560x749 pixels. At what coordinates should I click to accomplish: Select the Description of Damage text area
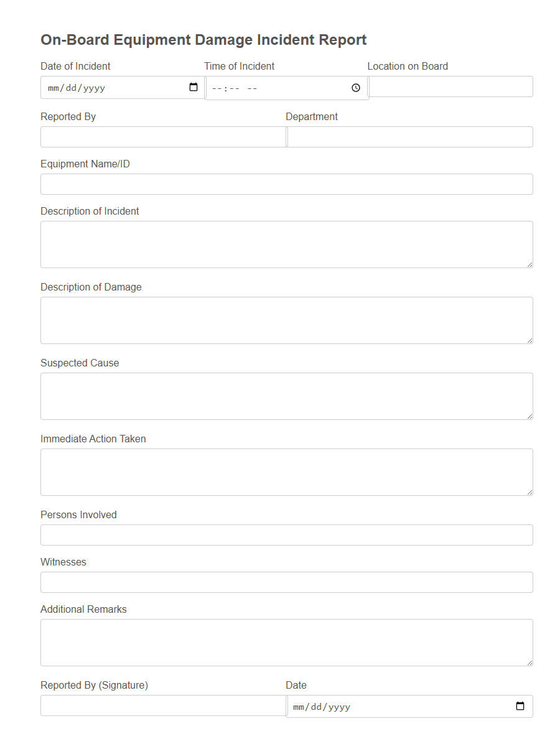286,320
